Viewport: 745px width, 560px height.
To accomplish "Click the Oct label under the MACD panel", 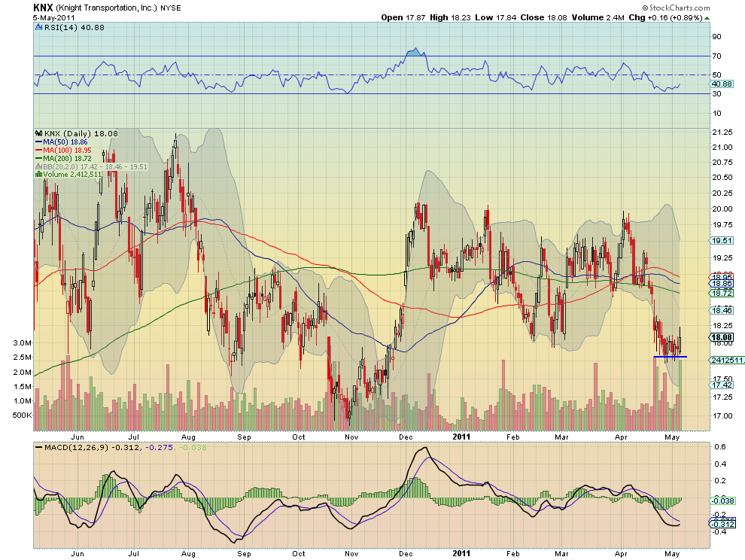I will [299, 553].
